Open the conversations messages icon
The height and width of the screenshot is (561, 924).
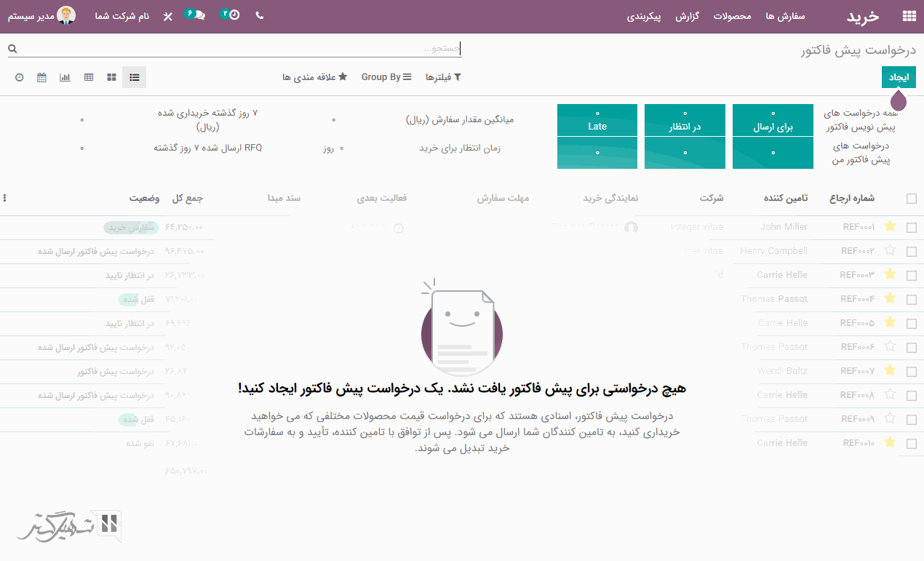195,15
